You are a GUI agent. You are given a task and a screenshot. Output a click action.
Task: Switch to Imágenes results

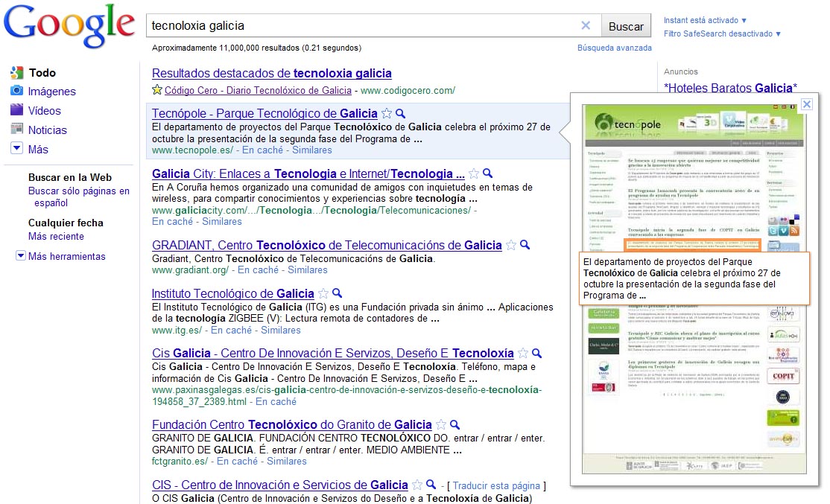(52, 92)
